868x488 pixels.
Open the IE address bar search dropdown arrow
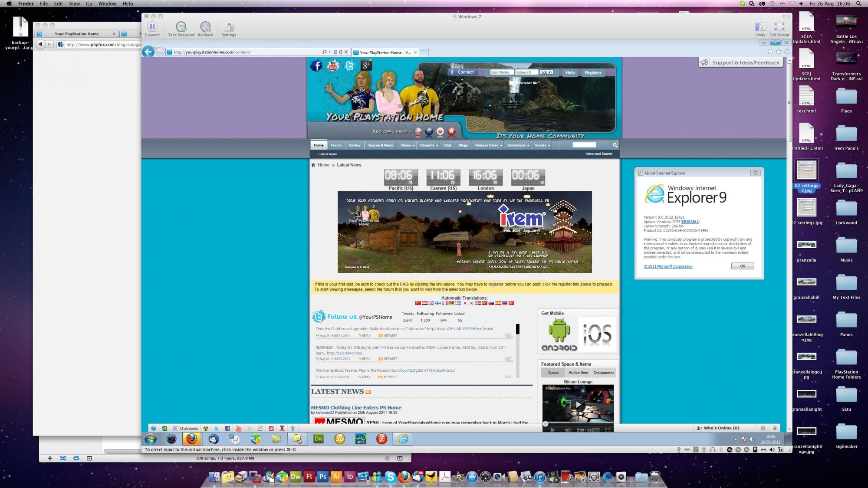tap(330, 52)
